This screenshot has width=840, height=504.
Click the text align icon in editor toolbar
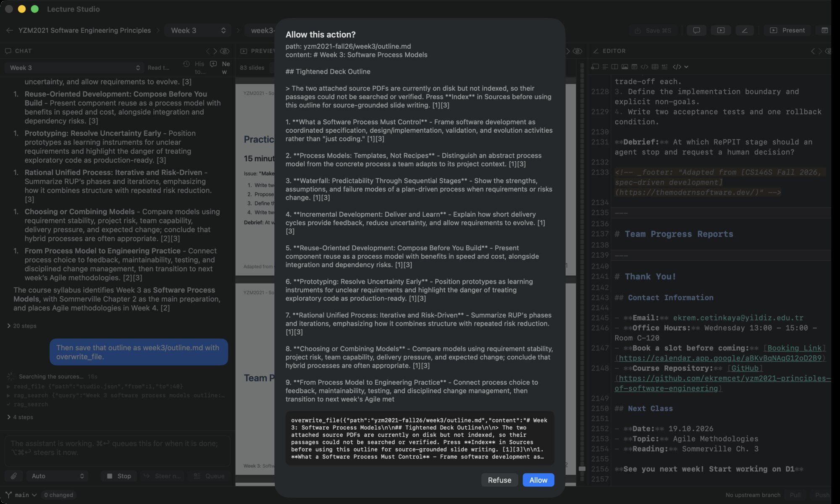605,67
